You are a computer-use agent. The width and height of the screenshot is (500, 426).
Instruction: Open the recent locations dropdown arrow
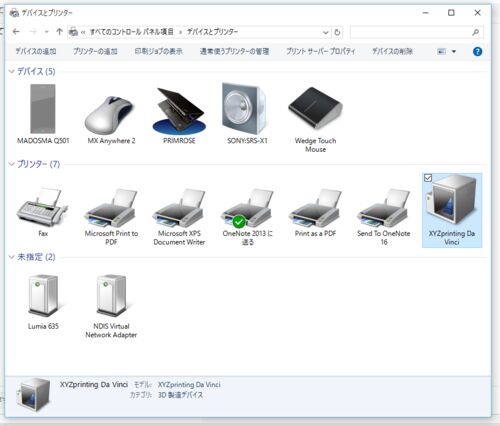46,32
